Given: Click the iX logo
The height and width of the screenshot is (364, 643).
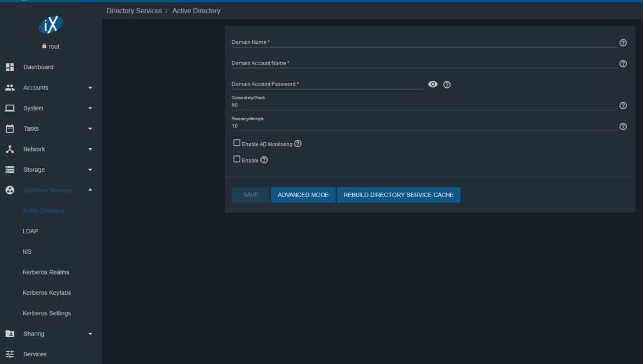Looking at the screenshot, I should pos(51,25).
